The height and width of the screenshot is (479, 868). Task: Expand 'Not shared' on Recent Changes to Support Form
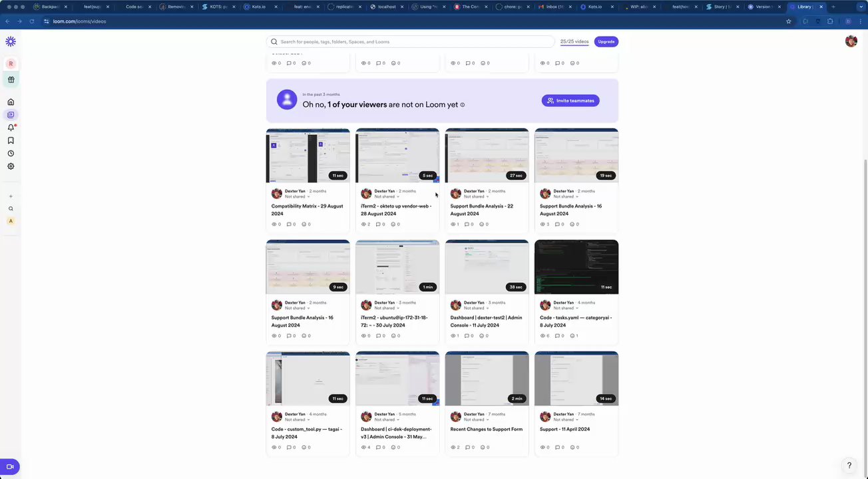click(476, 420)
